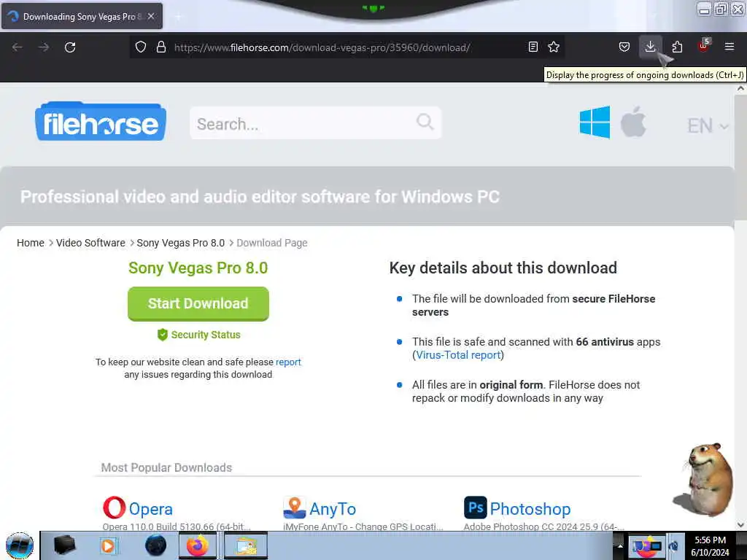Open the uBlock extension icon with badge
The image size is (747, 560).
coord(703,46)
